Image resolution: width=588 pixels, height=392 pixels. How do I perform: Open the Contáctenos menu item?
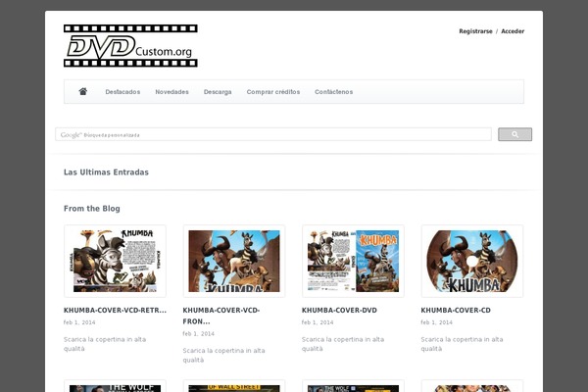coord(334,92)
